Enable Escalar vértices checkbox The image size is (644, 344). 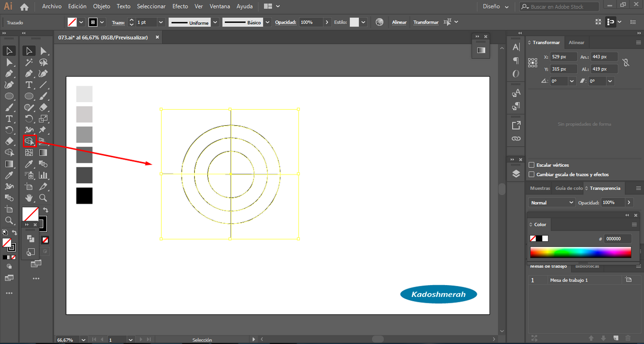tap(531, 165)
